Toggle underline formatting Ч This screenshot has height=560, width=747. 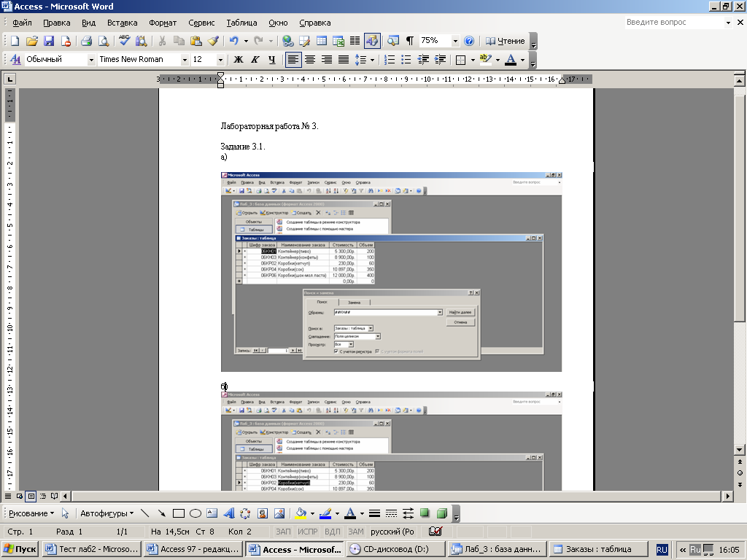271,60
